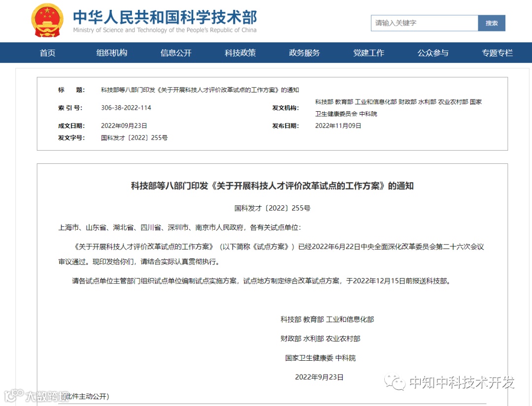Click the issuing agencies list beside 发文机构
This screenshot has width=532, height=406.
(399, 108)
